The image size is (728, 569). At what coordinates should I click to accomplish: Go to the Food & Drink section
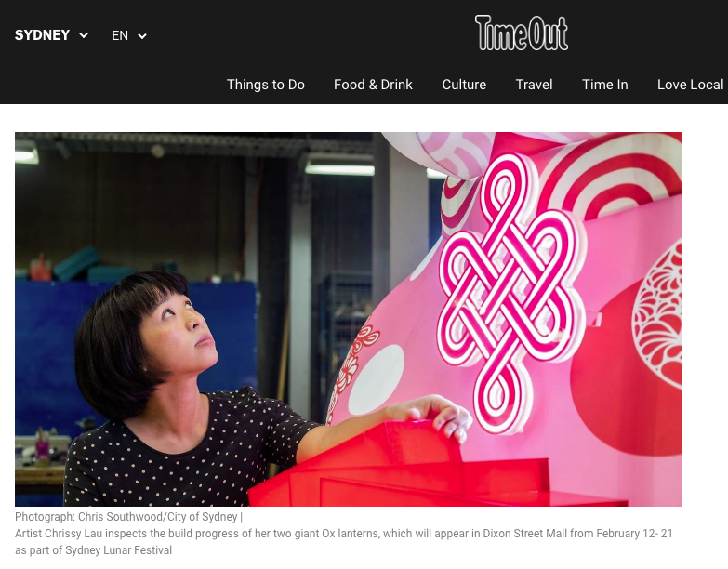tap(373, 85)
